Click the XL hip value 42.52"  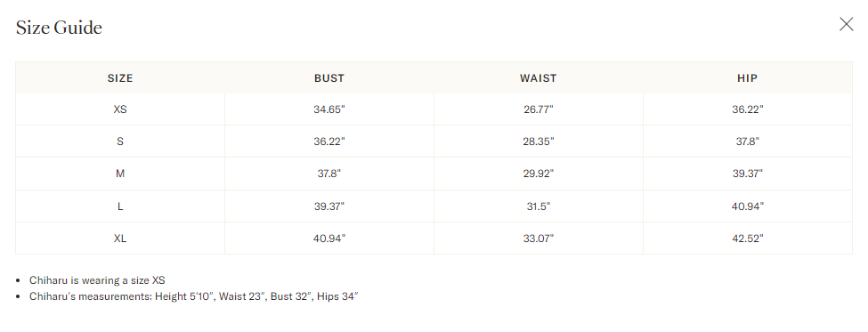[748, 239]
